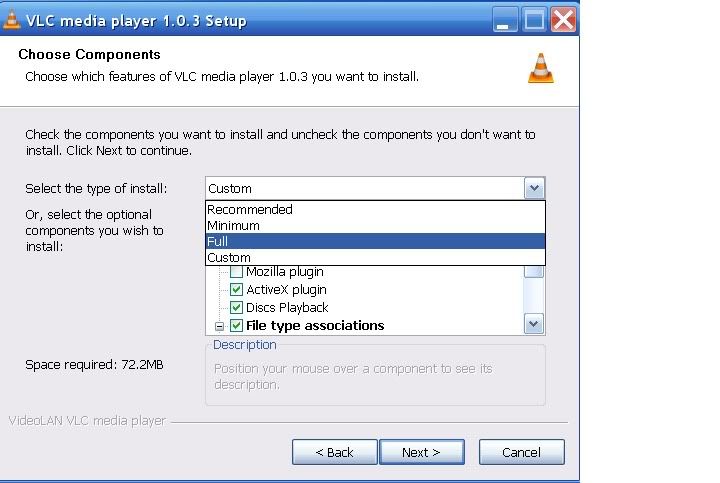Minimize the VLC Setup window
Viewport: 720px width, 483px height.
click(x=504, y=20)
